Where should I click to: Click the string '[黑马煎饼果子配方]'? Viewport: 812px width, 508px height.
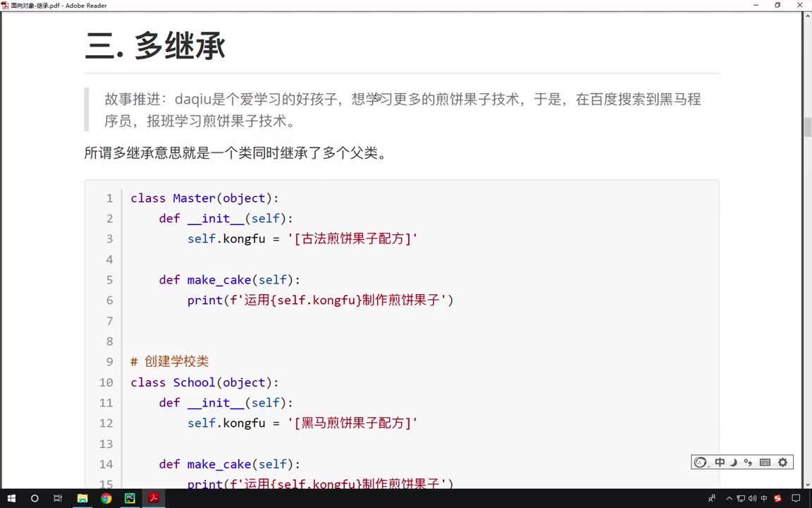click(x=352, y=423)
